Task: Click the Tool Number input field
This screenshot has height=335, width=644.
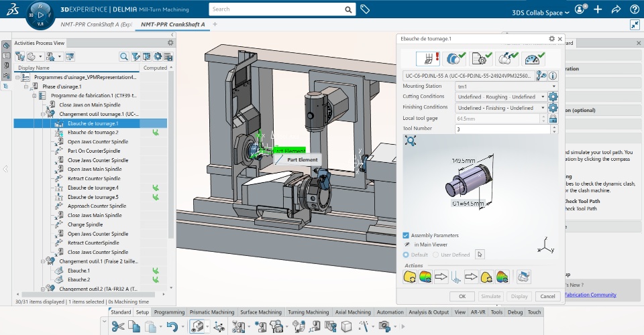Action: pyautogui.click(x=502, y=129)
